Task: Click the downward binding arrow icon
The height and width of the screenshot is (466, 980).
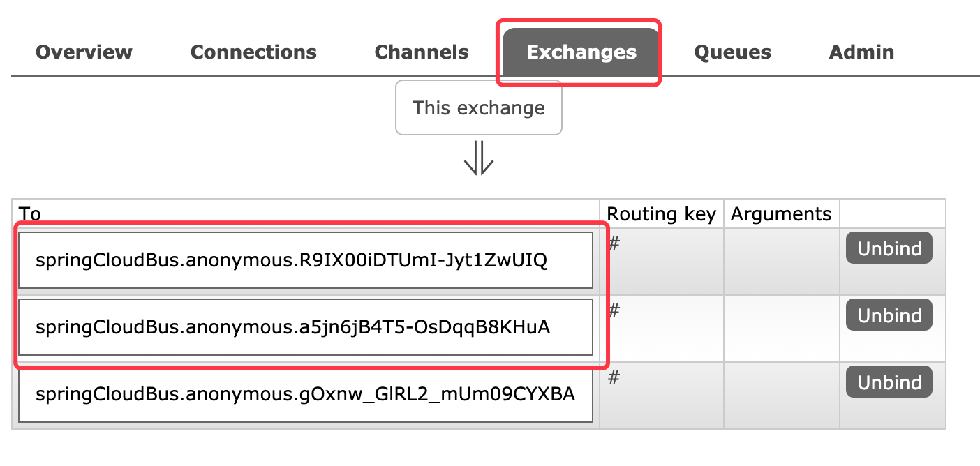Action: tap(479, 159)
